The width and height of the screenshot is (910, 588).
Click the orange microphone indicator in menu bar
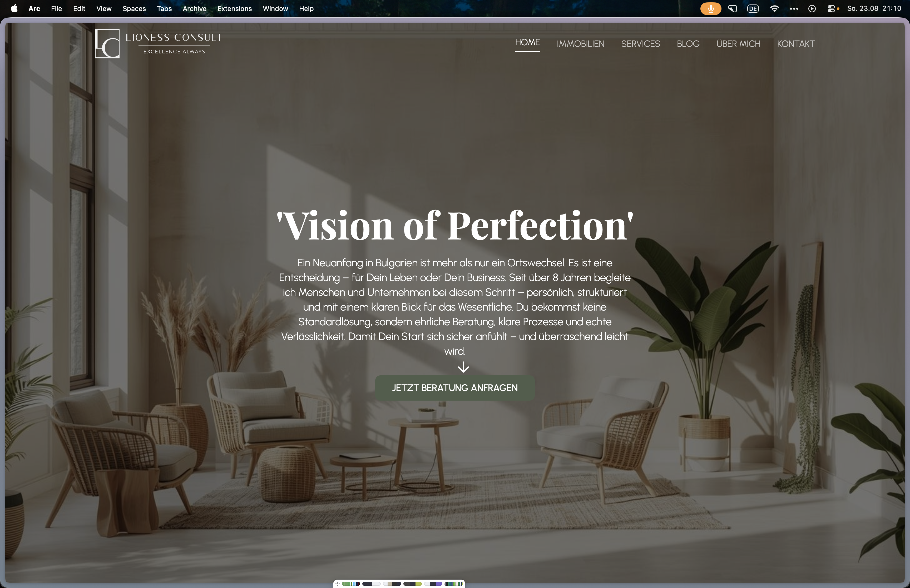pos(710,8)
